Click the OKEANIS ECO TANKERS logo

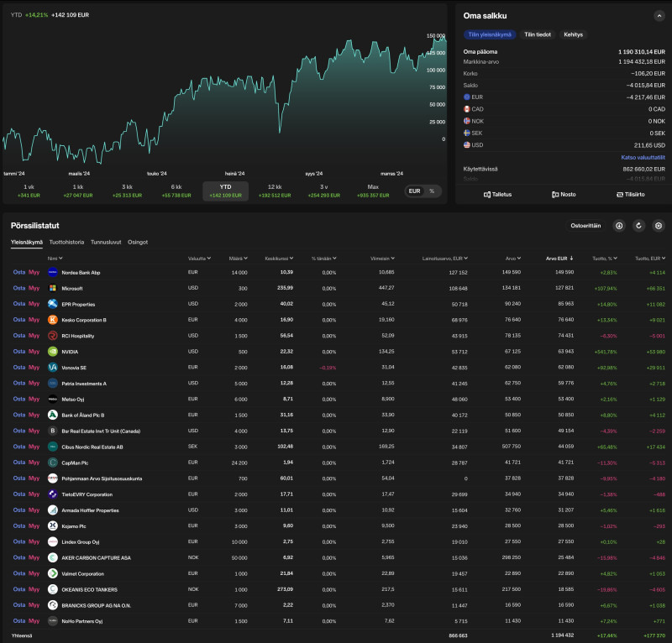point(53,589)
